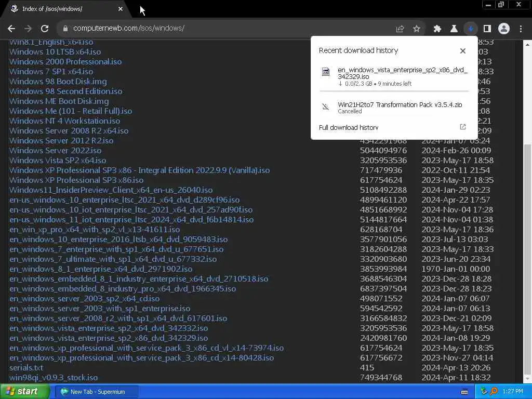Close the Recent download history popup
This screenshot has width=532, height=399.
tap(463, 51)
